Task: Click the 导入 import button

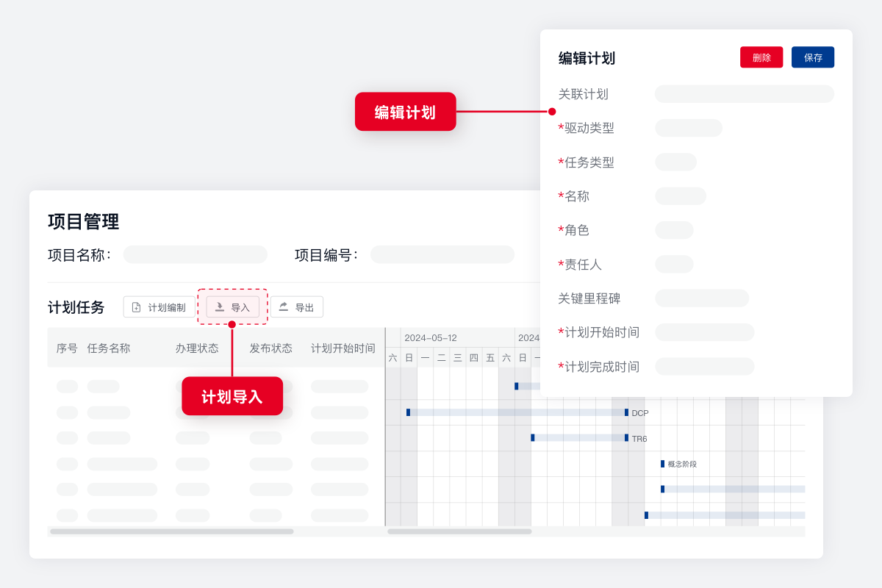Action: 232,307
